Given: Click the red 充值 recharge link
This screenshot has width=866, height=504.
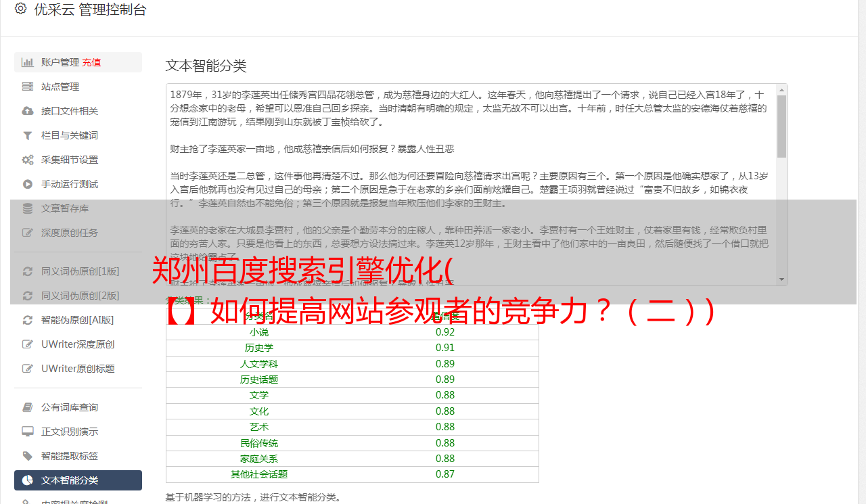Looking at the screenshot, I should [x=92, y=62].
